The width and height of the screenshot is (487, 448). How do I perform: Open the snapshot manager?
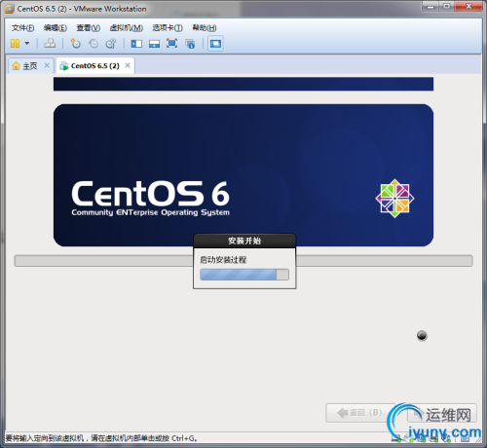111,43
